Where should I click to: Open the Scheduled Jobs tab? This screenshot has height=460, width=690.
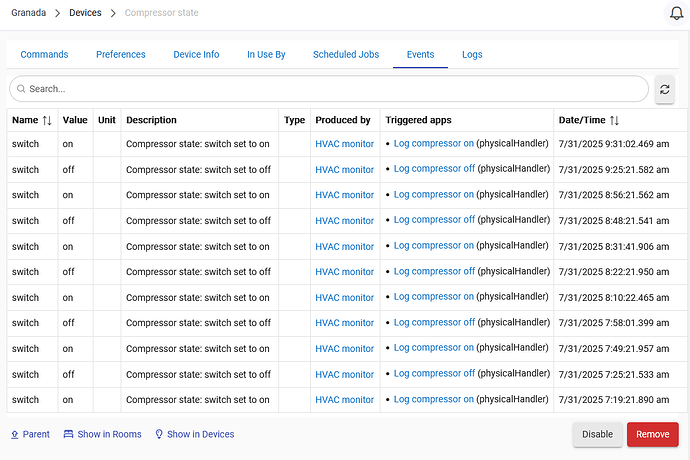tap(346, 54)
